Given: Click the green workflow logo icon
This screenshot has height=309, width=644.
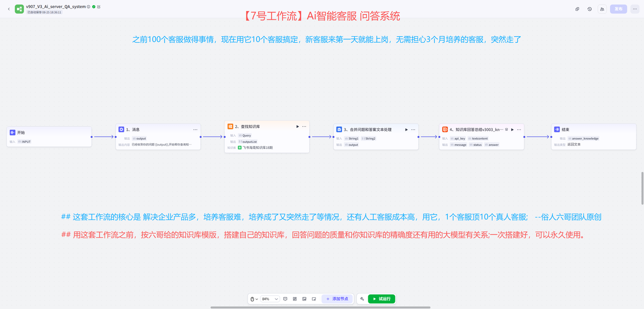Looking at the screenshot, I should click(19, 9).
